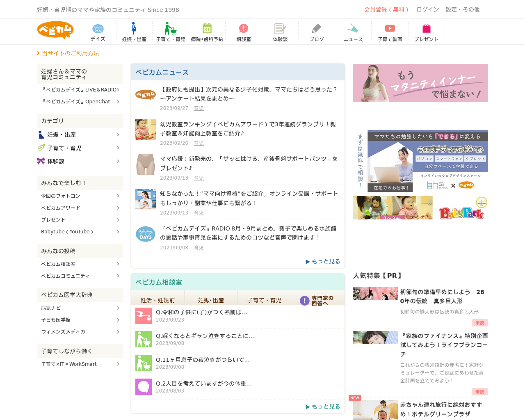Click plum blossom thumbnail of 初節句 feature
This screenshot has width=525, height=420.
tap(375, 294)
